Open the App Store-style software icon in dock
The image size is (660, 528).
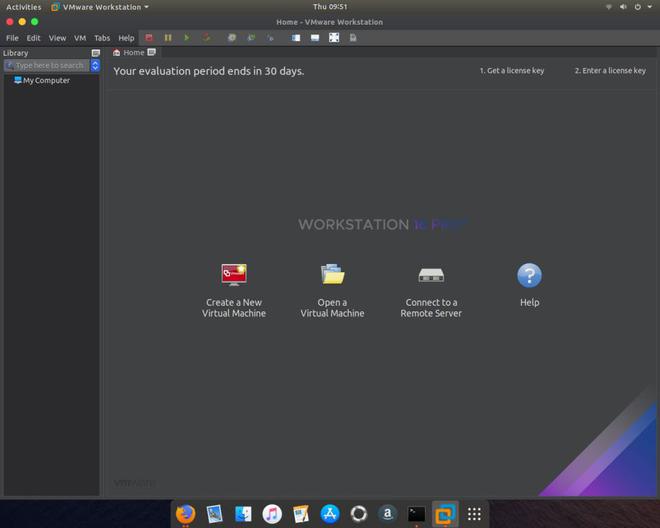coord(330,514)
